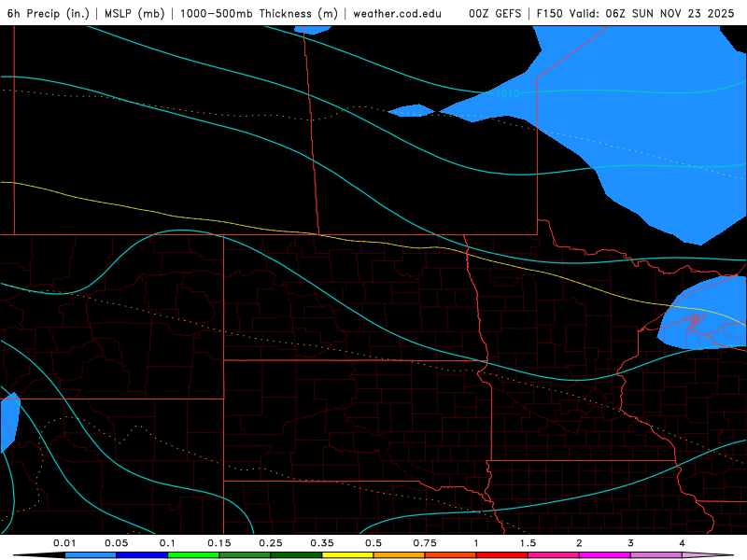This screenshot has width=747, height=560.
Task: Click the 0.5 legend value
Action: pos(373,543)
